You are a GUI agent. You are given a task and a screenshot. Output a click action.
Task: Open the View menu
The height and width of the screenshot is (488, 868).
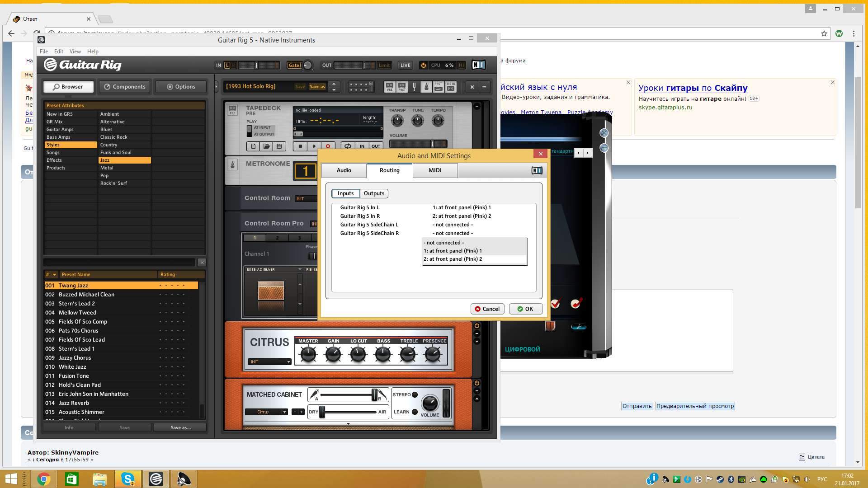(x=75, y=52)
